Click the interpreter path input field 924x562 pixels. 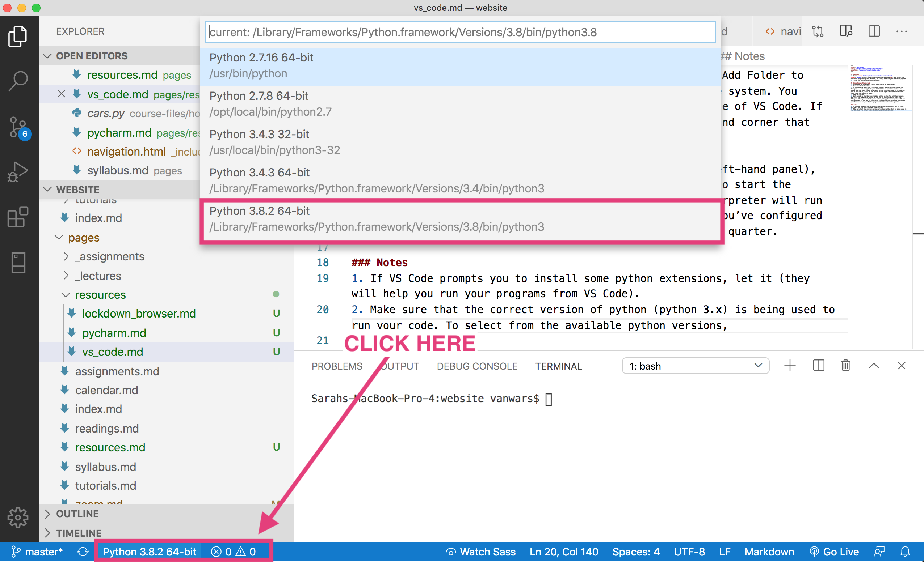[x=461, y=32]
